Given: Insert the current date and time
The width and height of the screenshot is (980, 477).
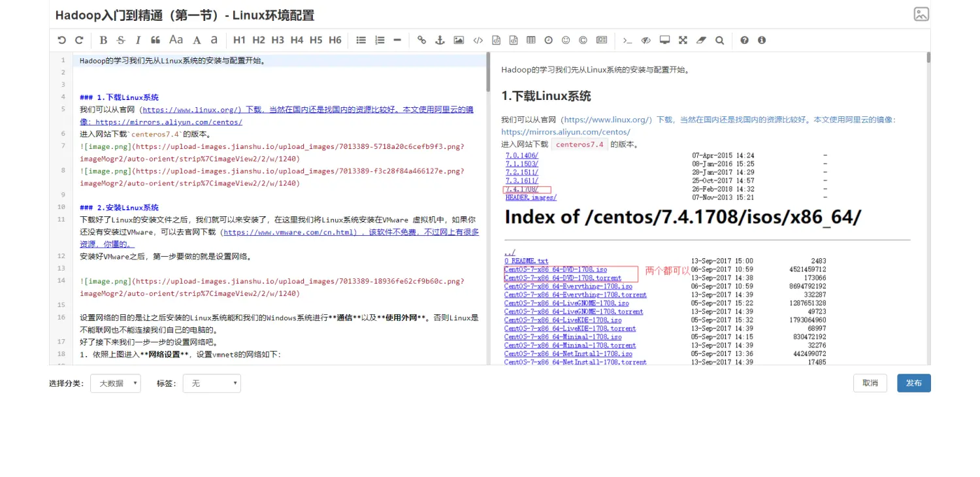Looking at the screenshot, I should click(549, 40).
